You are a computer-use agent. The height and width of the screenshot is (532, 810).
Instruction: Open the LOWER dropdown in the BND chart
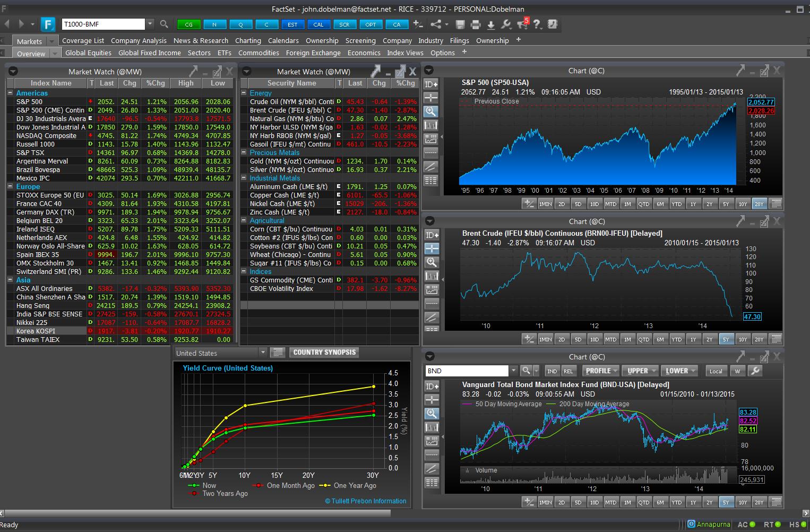click(x=680, y=371)
